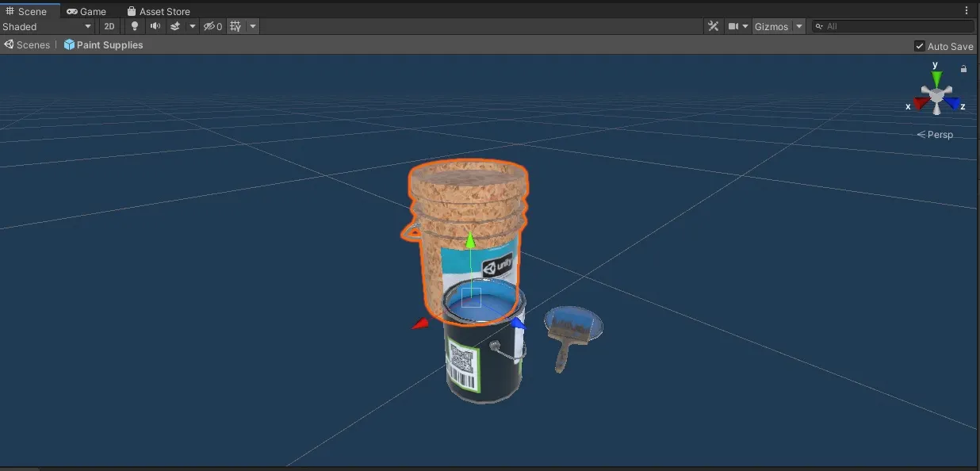
Task: Open the grid settings dropdown arrow
Action: [x=253, y=26]
